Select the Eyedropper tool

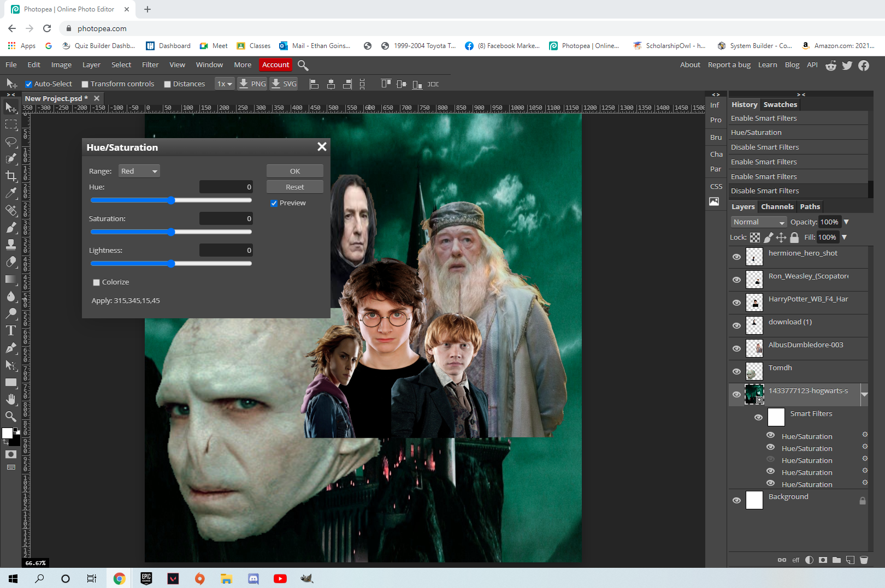11,193
